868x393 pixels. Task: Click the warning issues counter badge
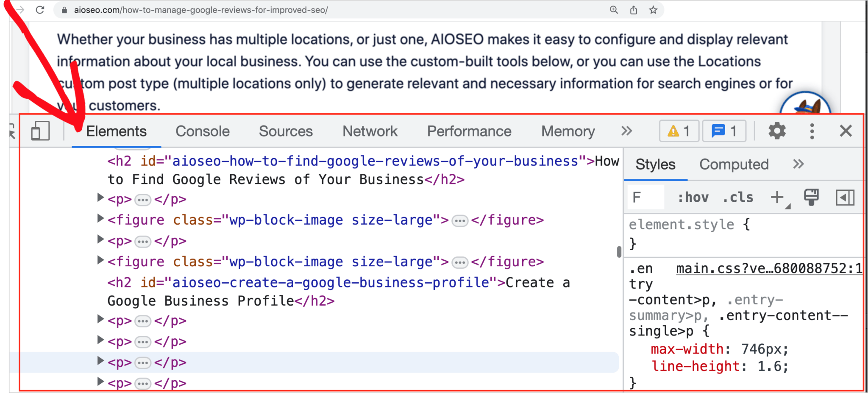coord(679,131)
